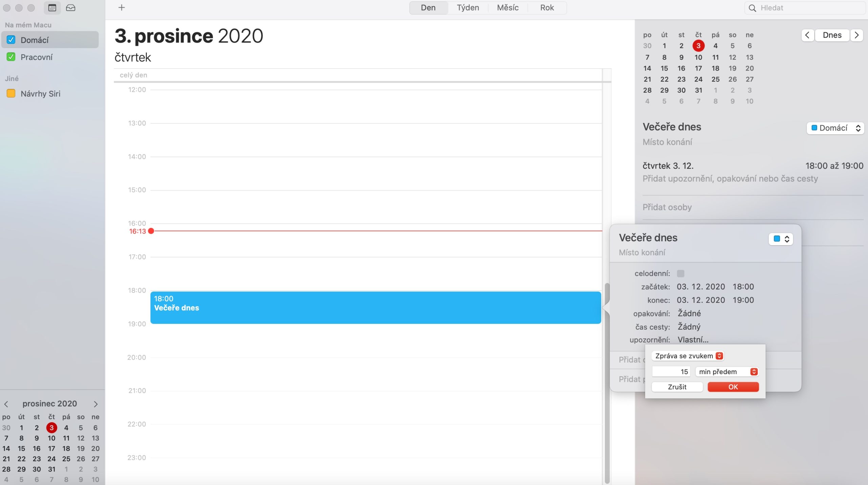Enable the celodenní checkbox in event popup
Image resolution: width=868 pixels, height=485 pixels.
pyautogui.click(x=680, y=273)
